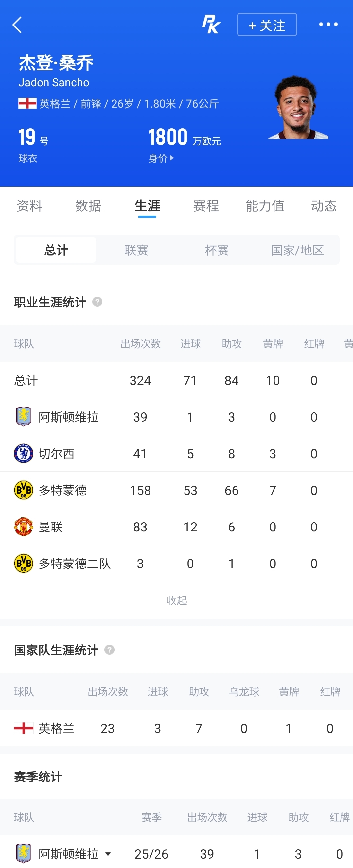Screen dimensions: 353x868
Task: Tap the help icon beside 职业生涯统计
Action: [97, 302]
